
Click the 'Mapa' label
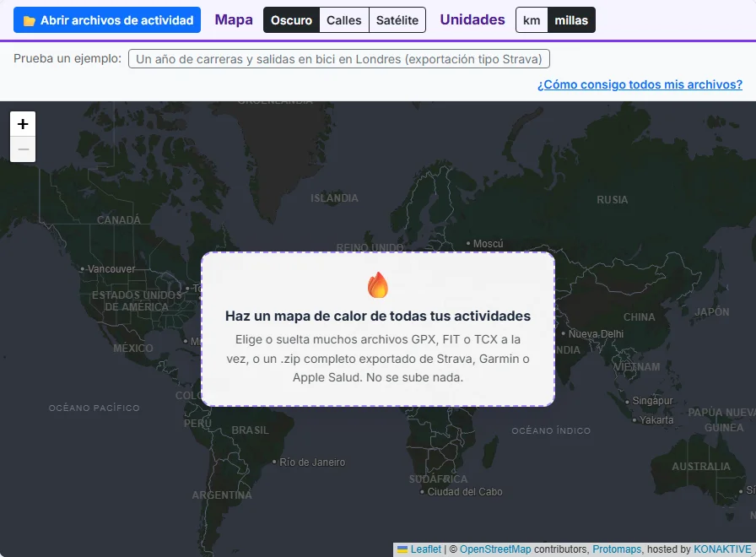click(234, 19)
